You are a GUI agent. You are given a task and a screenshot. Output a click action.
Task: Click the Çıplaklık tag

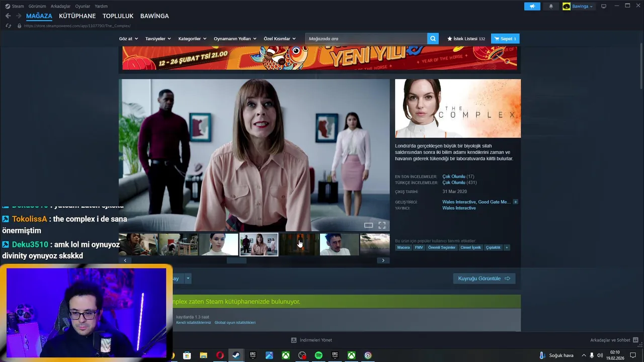click(x=493, y=247)
